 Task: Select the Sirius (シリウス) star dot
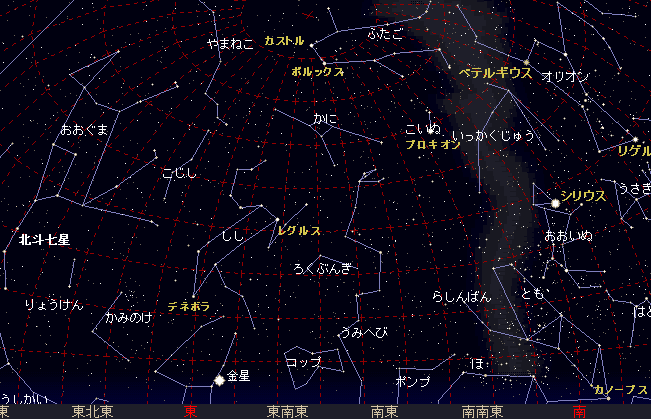point(554,204)
